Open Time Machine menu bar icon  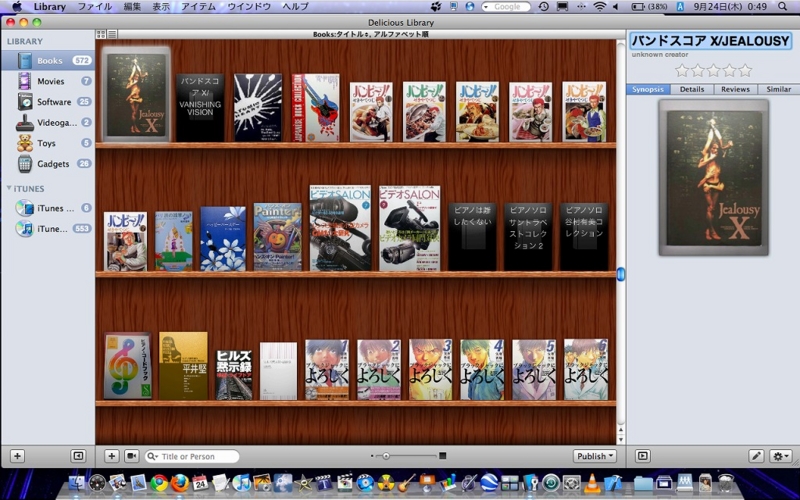pos(543,7)
